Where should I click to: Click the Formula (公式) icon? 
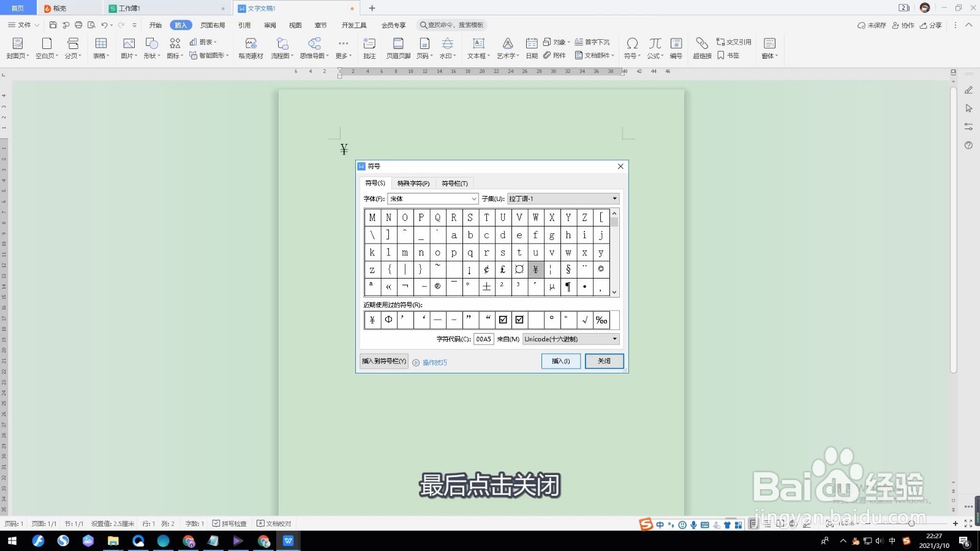655,48
